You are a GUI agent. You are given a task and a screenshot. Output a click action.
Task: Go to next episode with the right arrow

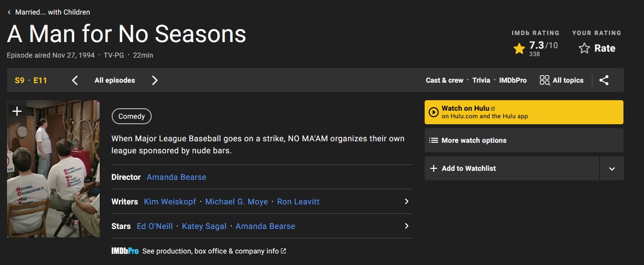[155, 80]
